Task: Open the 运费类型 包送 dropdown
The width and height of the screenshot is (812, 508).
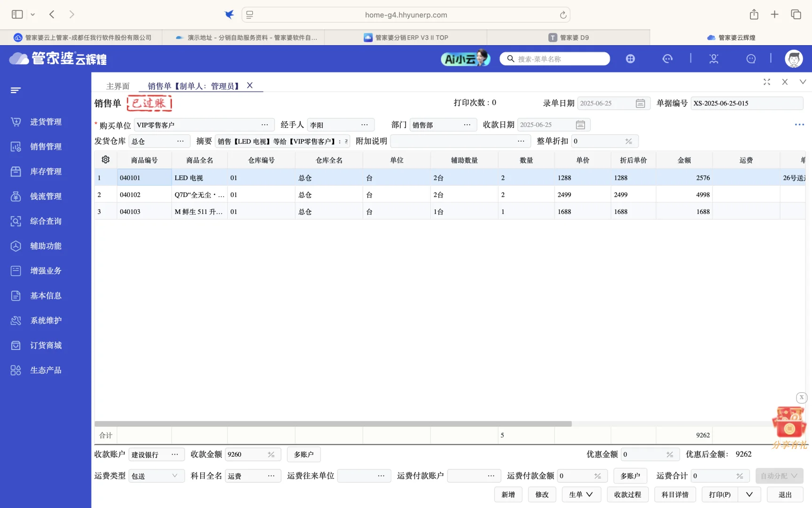Action: coord(156,476)
